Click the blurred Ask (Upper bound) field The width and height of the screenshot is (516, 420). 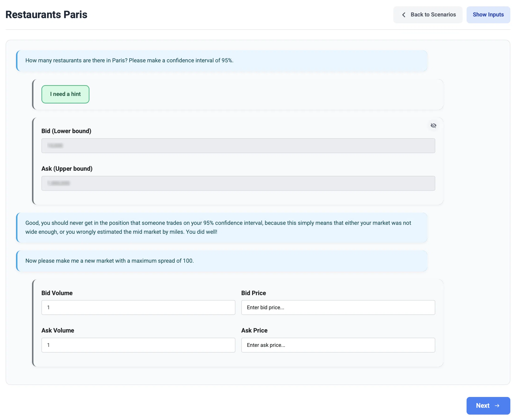(238, 183)
